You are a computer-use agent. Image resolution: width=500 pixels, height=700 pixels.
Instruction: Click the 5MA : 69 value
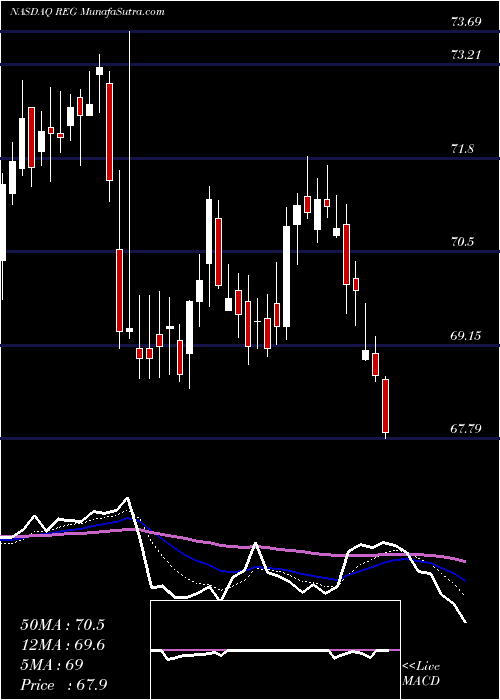pos(52,665)
